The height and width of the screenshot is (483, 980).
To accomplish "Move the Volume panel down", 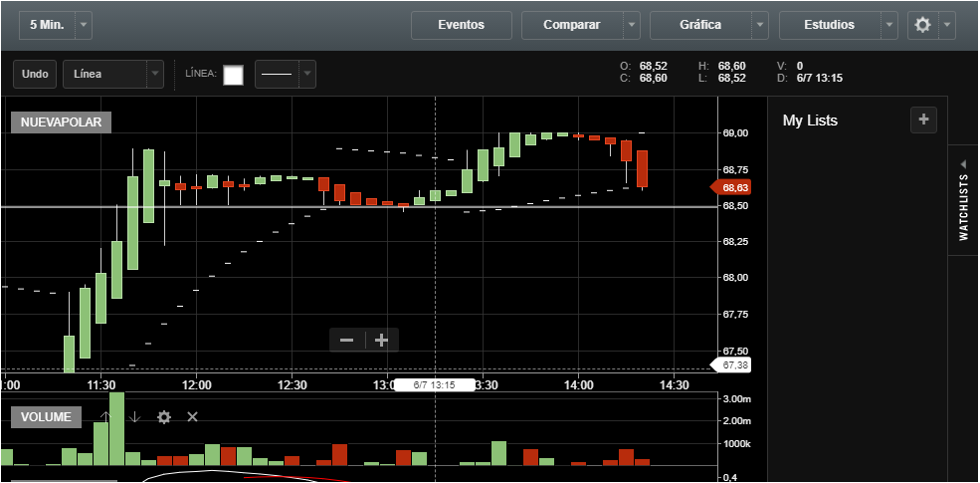I will click(135, 417).
